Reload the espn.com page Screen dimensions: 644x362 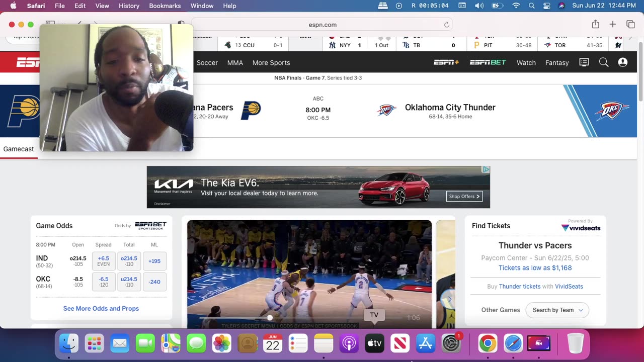click(x=446, y=25)
